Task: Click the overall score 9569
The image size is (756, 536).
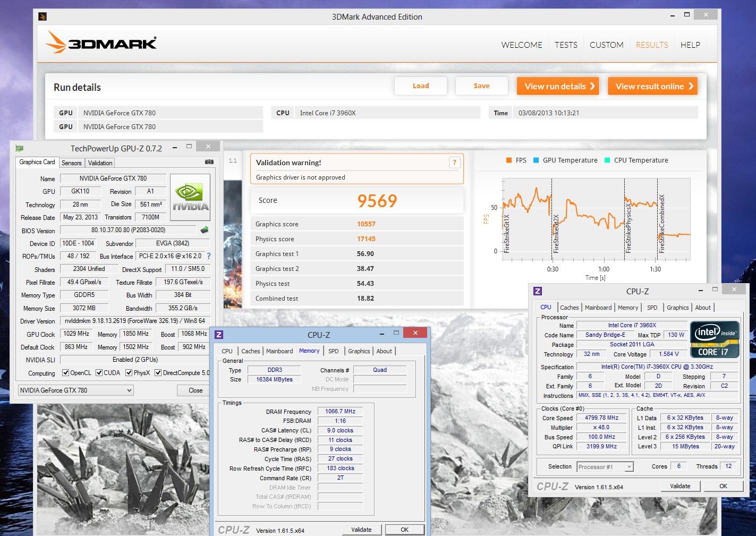Action: pos(377,201)
